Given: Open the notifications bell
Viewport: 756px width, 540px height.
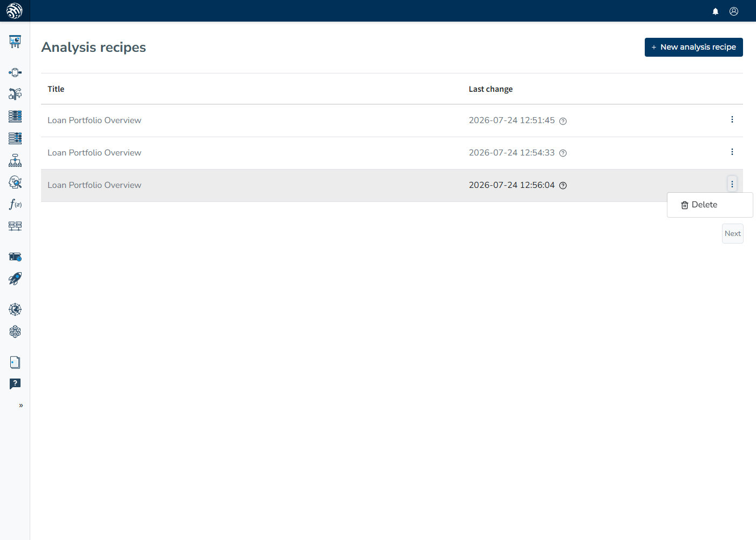Looking at the screenshot, I should [715, 11].
